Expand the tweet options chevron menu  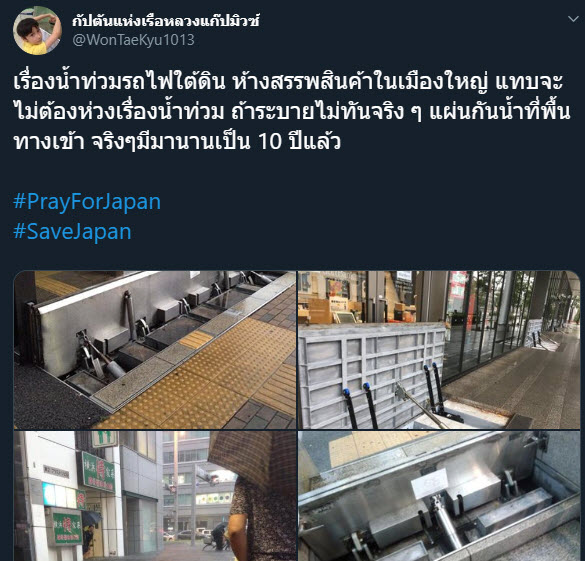573,19
